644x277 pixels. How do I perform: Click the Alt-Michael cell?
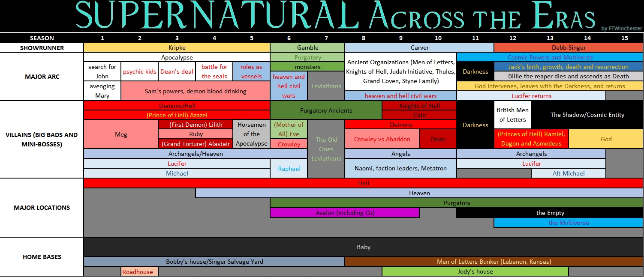tap(568, 173)
